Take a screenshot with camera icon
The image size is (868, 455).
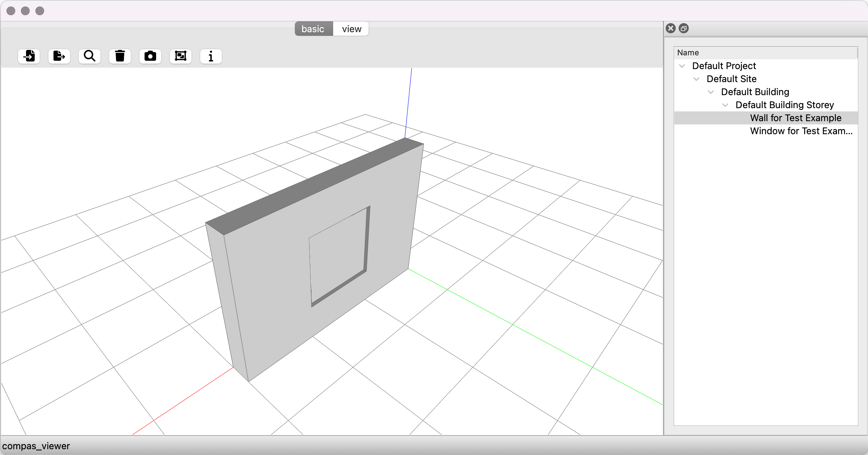(150, 56)
